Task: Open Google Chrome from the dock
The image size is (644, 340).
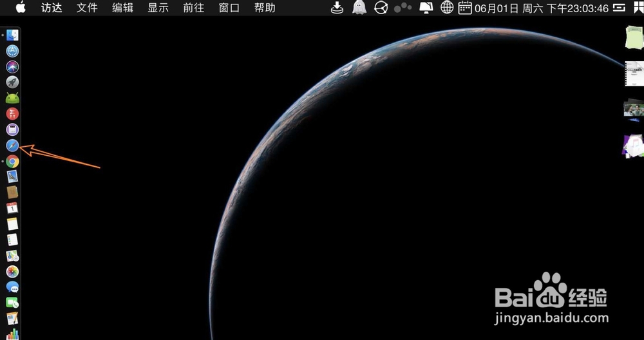Action: tap(12, 162)
